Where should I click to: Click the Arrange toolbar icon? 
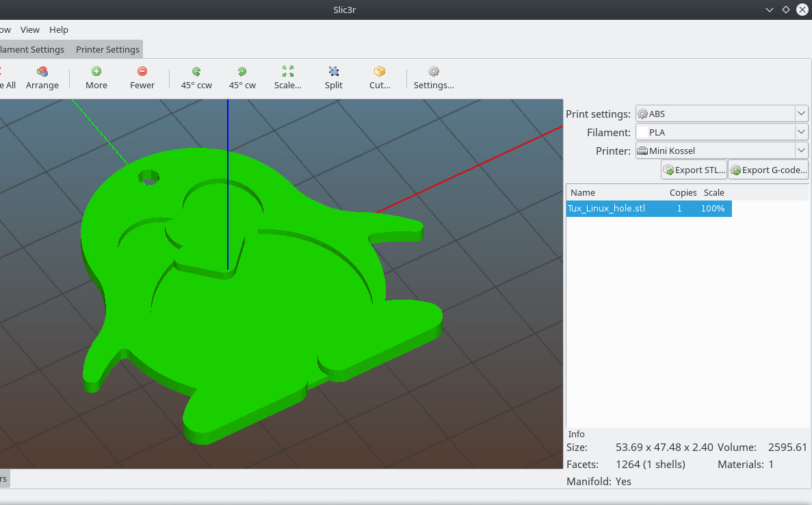pyautogui.click(x=42, y=78)
